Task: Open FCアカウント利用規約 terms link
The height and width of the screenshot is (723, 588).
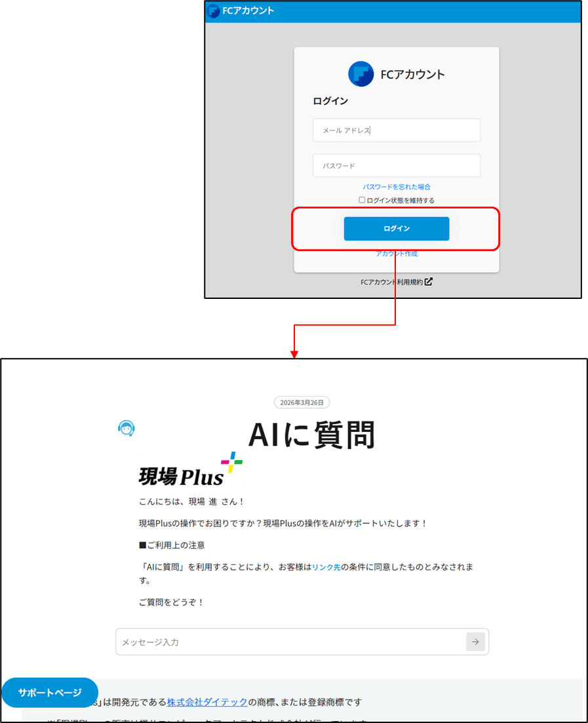Action: 391,282
